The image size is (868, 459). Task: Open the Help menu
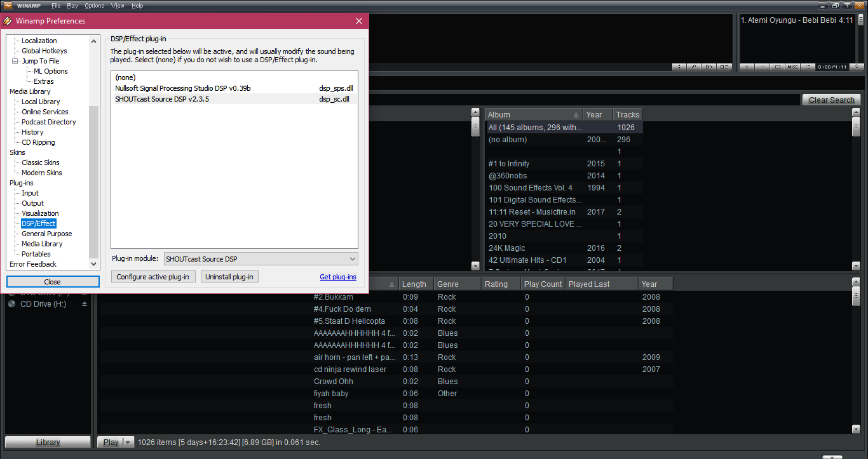(x=137, y=6)
